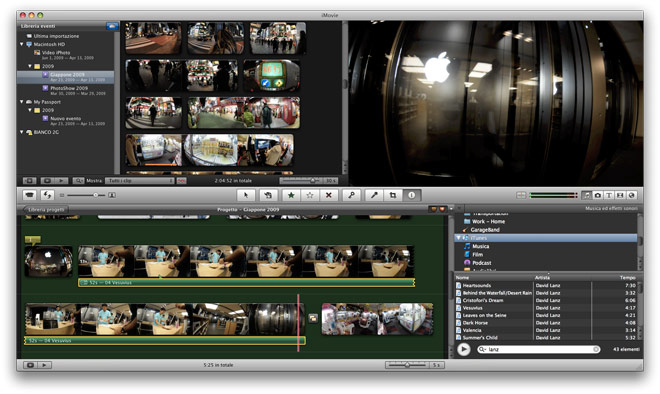
Task: Open the camera import button
Action: click(x=29, y=195)
